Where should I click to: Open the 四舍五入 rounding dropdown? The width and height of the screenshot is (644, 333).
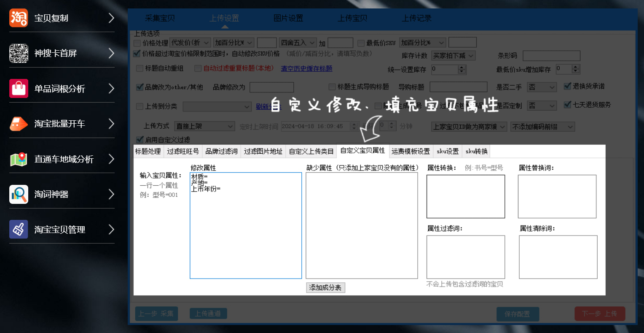(x=298, y=43)
